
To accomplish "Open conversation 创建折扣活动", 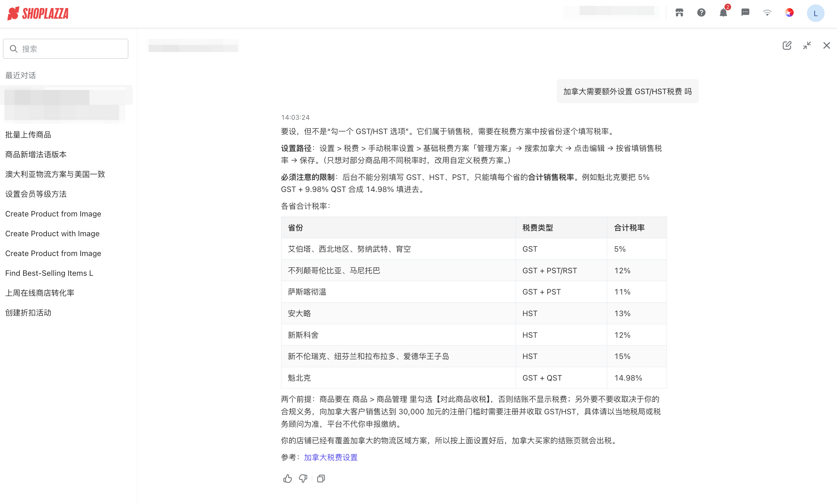I will click(x=28, y=313).
